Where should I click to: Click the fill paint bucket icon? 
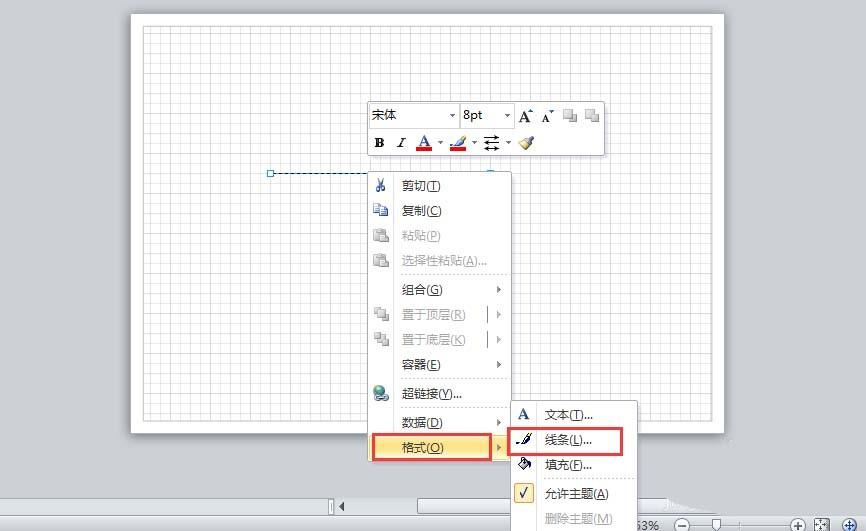524,464
